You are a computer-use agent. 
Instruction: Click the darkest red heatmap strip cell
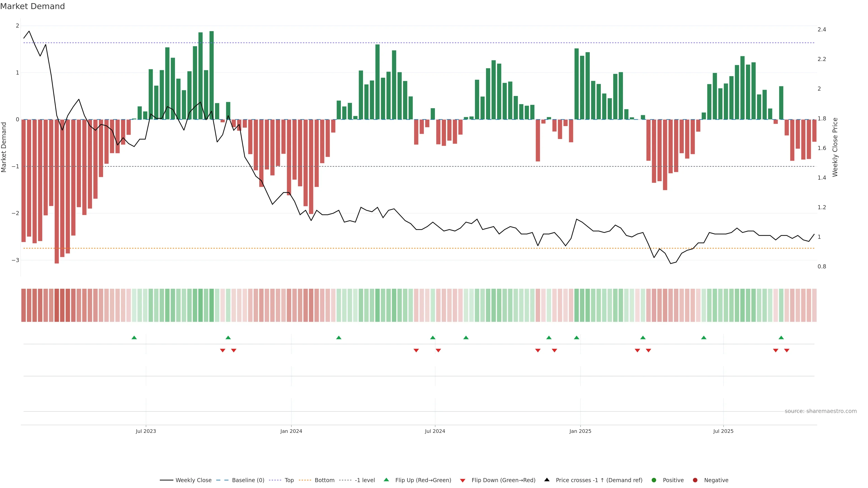click(x=57, y=305)
